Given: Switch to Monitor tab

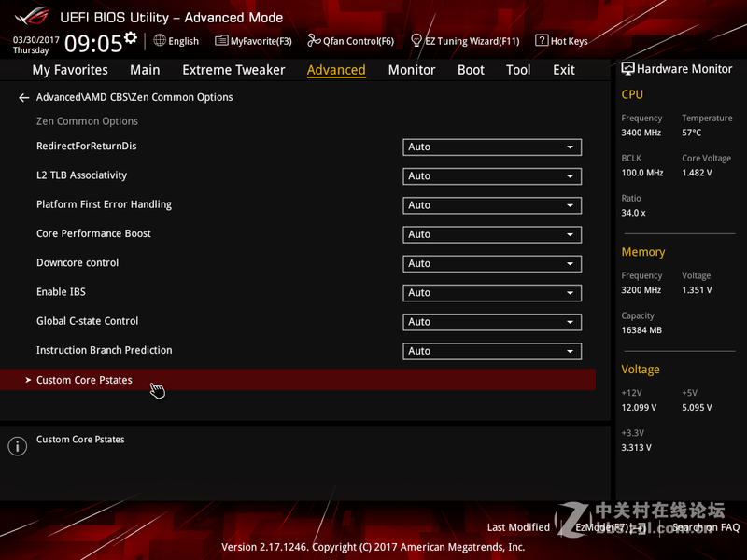Looking at the screenshot, I should pyautogui.click(x=412, y=70).
